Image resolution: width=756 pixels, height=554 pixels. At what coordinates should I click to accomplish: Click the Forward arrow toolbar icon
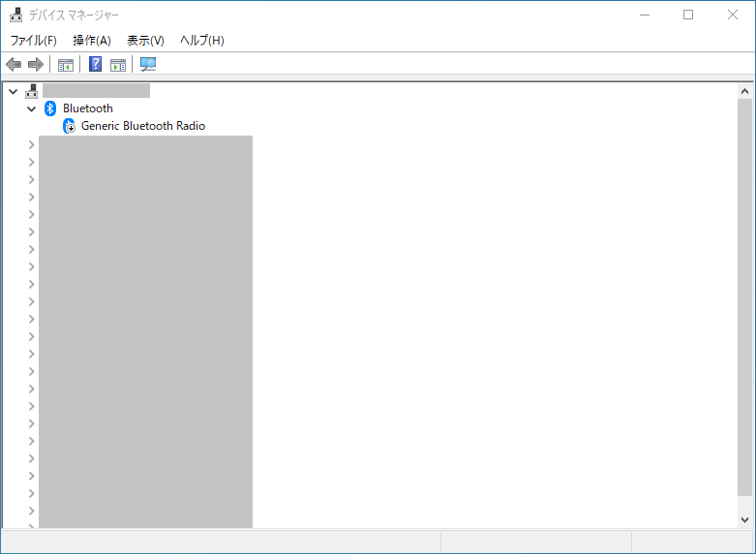pyautogui.click(x=36, y=64)
